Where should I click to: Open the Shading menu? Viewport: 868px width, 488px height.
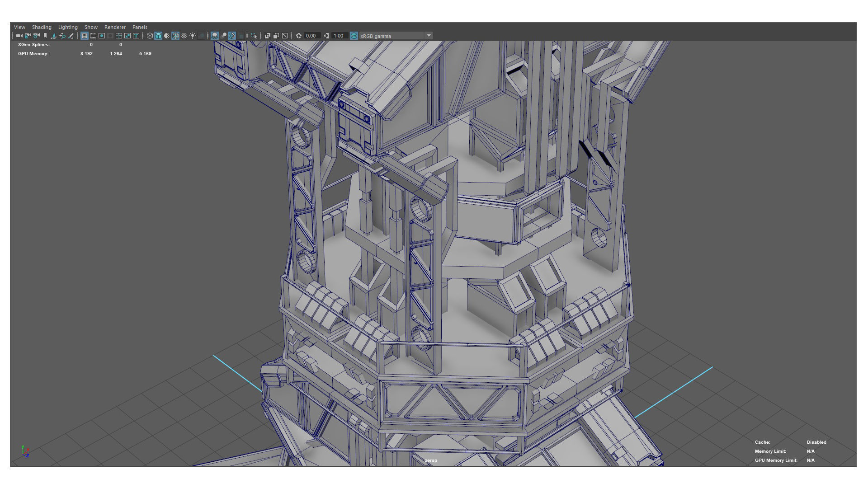[42, 27]
